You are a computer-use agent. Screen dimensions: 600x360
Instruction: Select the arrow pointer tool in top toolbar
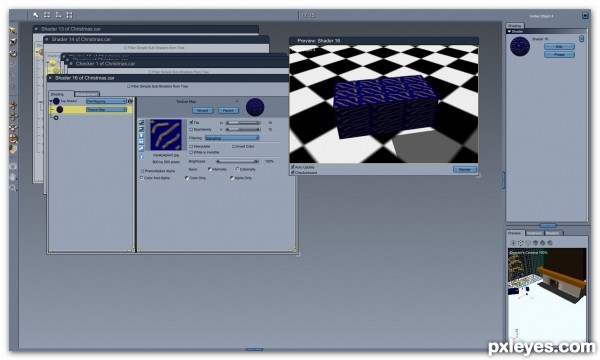click(36, 15)
